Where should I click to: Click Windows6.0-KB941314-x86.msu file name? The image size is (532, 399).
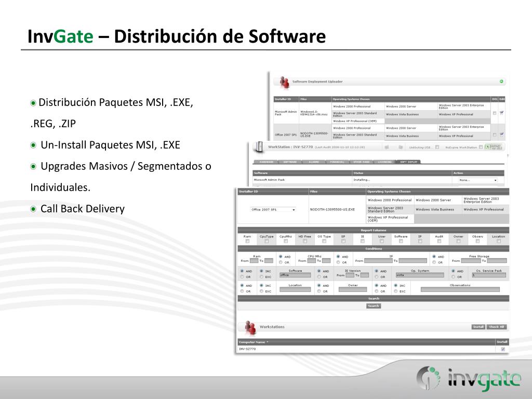pyautogui.click(x=314, y=113)
